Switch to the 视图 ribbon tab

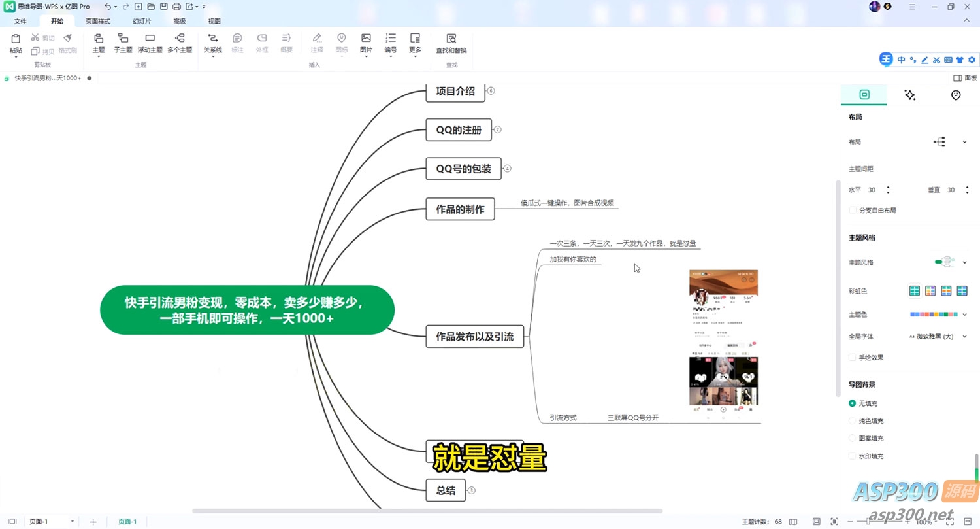pos(214,21)
